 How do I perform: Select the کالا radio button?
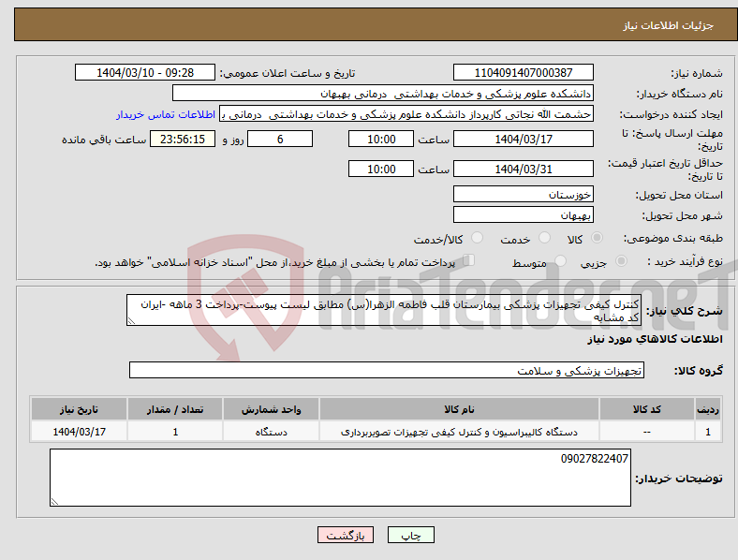(x=597, y=238)
